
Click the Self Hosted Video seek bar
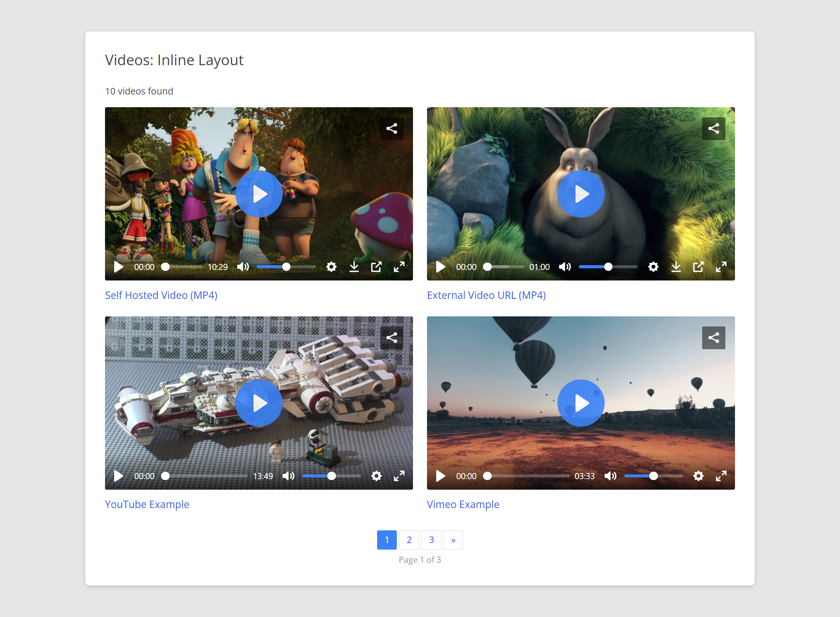tap(182, 267)
